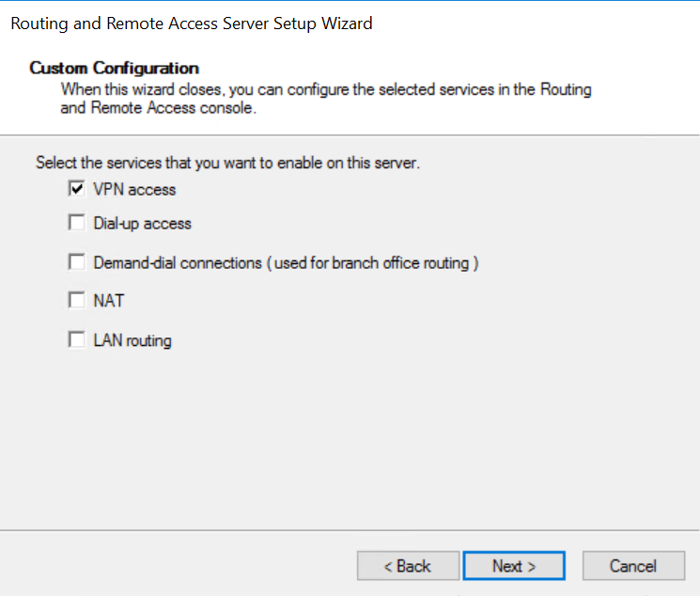Screen dimensions: 700x596
Task: Click the 'Custom Configuration' heading
Action: click(x=115, y=68)
